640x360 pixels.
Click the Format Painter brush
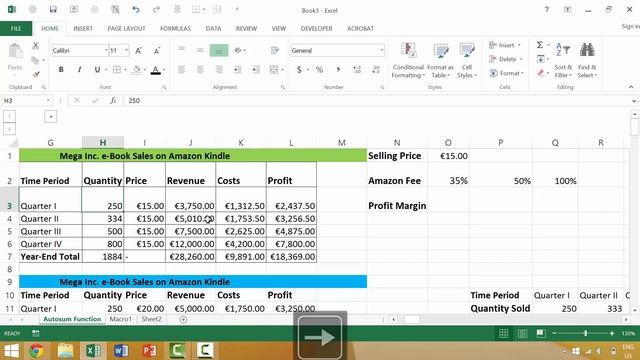click(36, 74)
